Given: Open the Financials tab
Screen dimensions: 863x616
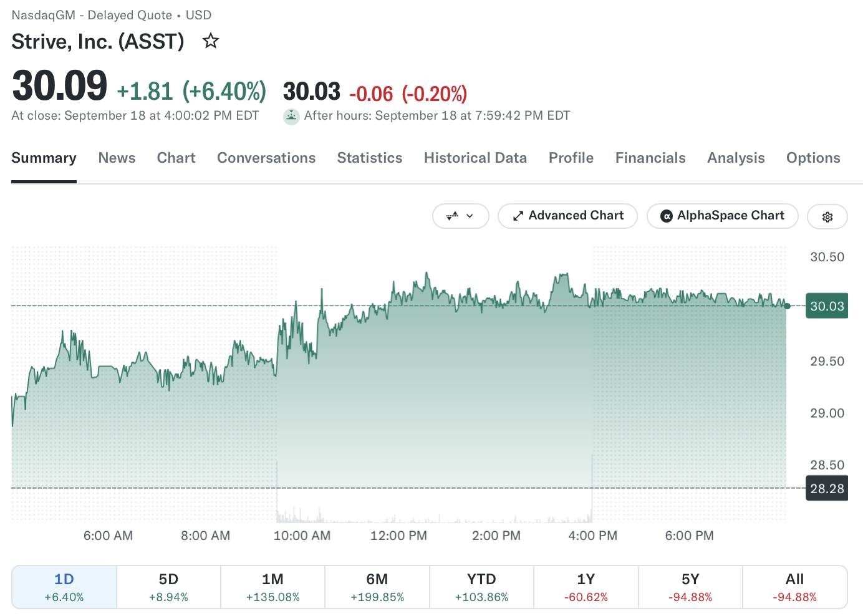Looking at the screenshot, I should click(x=650, y=158).
